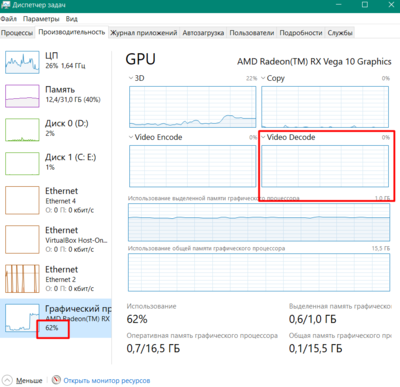Viewport: 400px width, 387px height.
Task: Switch to the Автозагрузка tab
Action: coord(203,33)
